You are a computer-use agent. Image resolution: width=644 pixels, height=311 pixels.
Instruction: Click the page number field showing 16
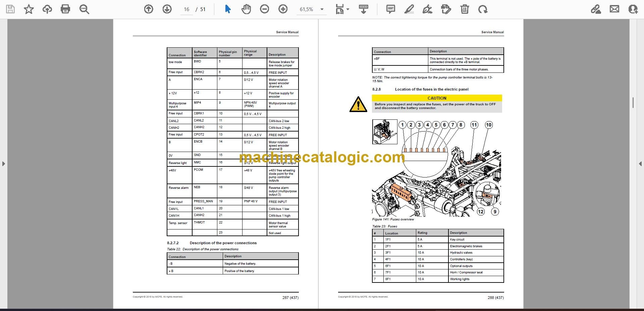tap(187, 9)
